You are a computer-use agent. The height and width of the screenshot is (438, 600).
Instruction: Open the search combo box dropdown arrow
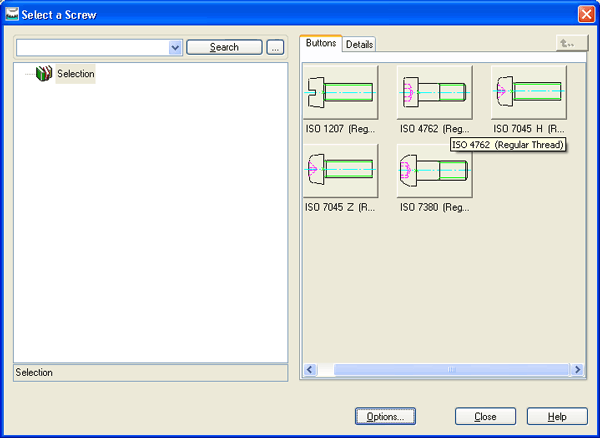(x=175, y=47)
